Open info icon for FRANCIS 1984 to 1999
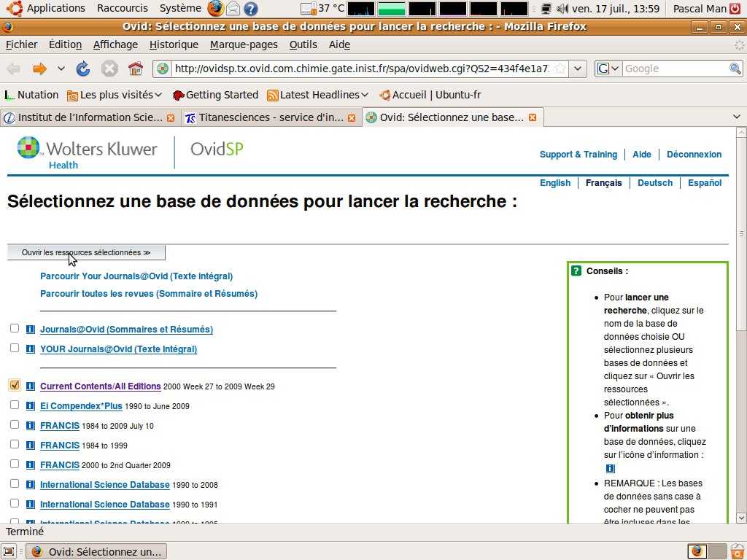This screenshot has height=560, width=747. [31, 446]
